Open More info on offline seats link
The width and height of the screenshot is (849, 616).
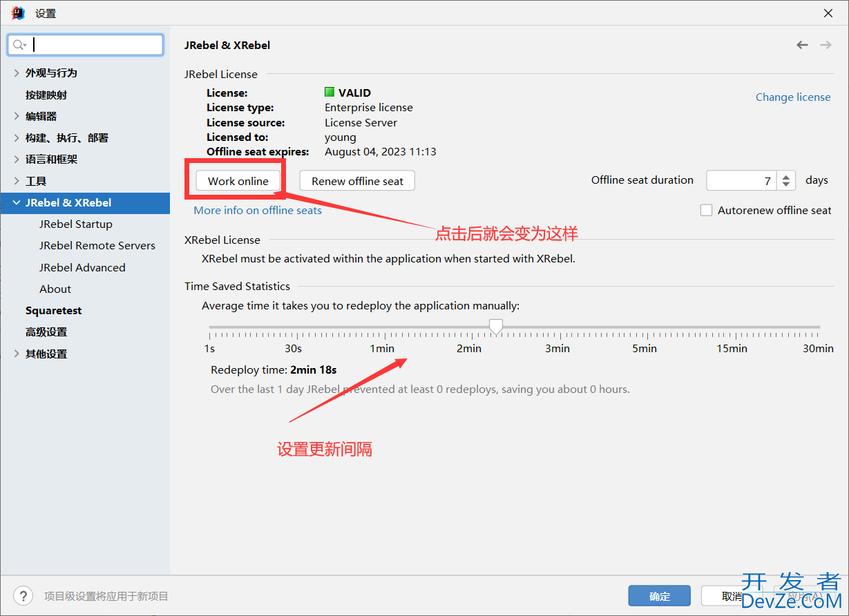pos(258,210)
